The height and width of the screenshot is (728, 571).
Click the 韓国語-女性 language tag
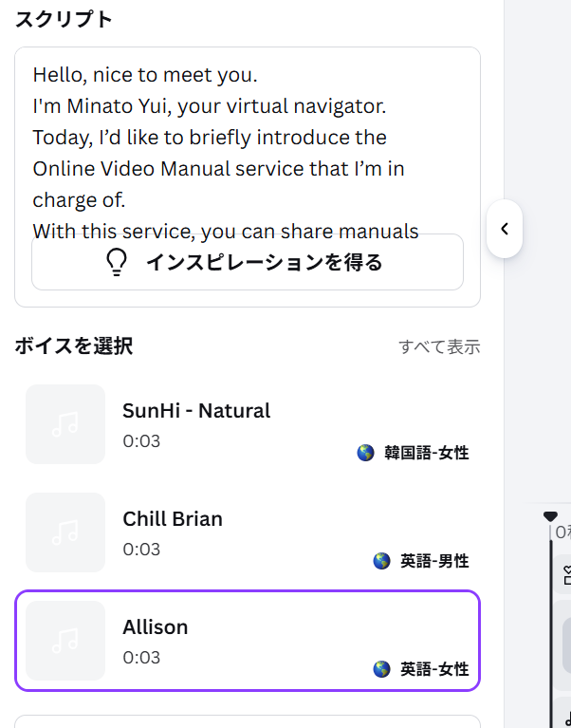click(x=426, y=452)
